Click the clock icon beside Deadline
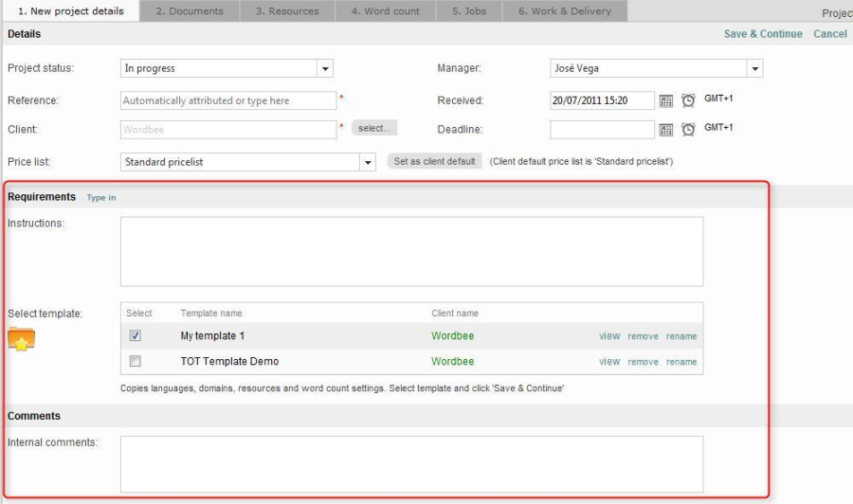Image resolution: width=853 pixels, height=504 pixels. 688,129
